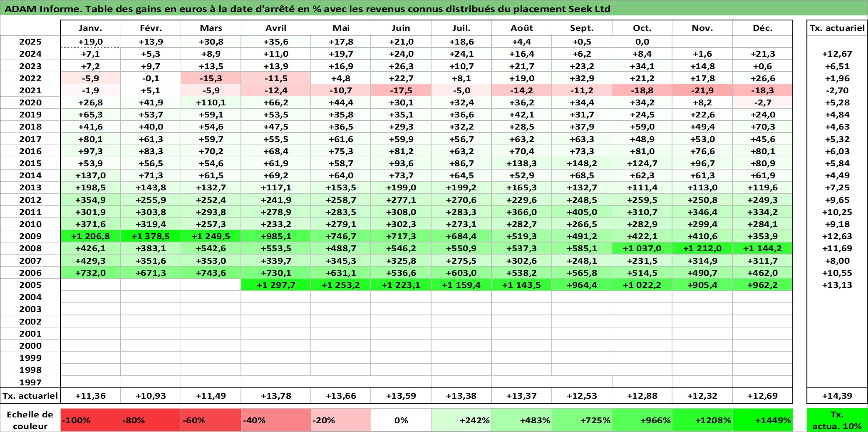The image size is (868, 432).
Task: Click the "+13,13" actuarial rate for 2005
Action: tap(837, 285)
